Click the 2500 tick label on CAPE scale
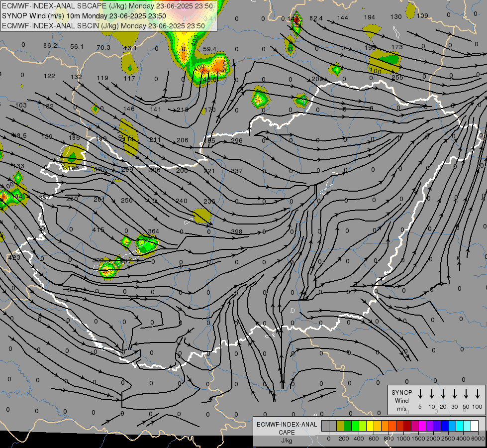This screenshot has width=487, height=448. (448, 439)
